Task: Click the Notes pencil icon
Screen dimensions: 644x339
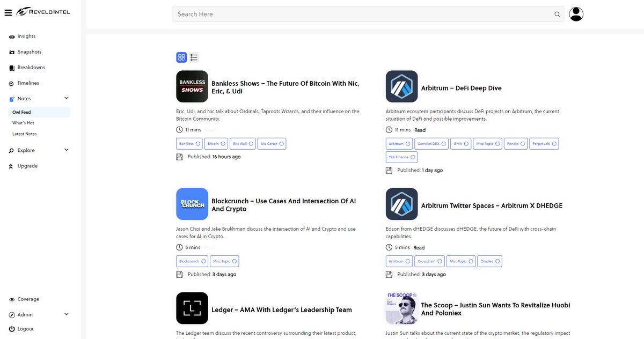Action: [x=12, y=99]
